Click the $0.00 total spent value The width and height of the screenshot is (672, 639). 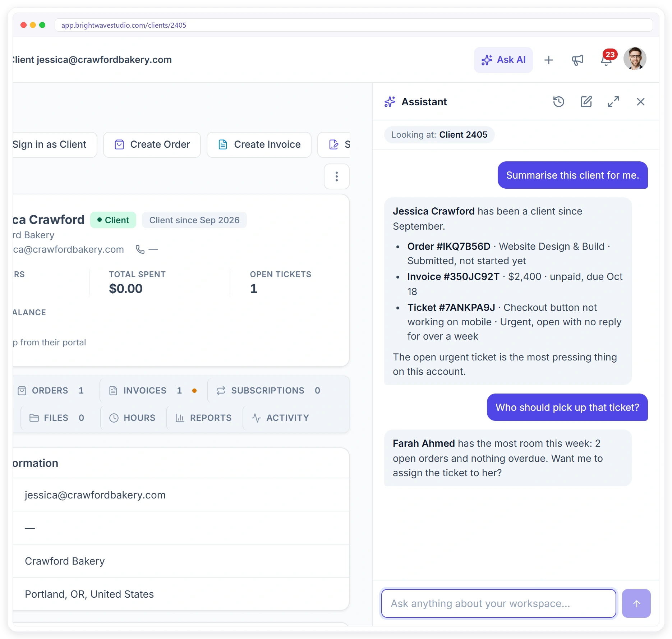click(x=126, y=289)
